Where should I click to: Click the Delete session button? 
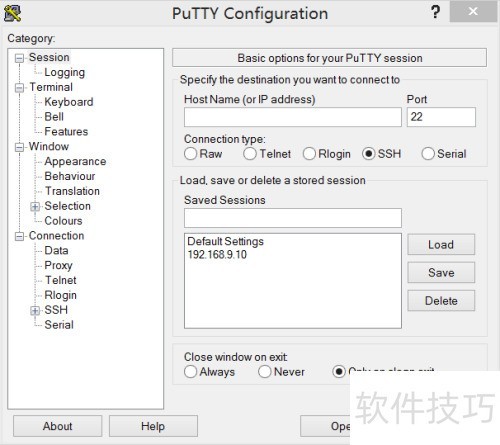tap(441, 301)
